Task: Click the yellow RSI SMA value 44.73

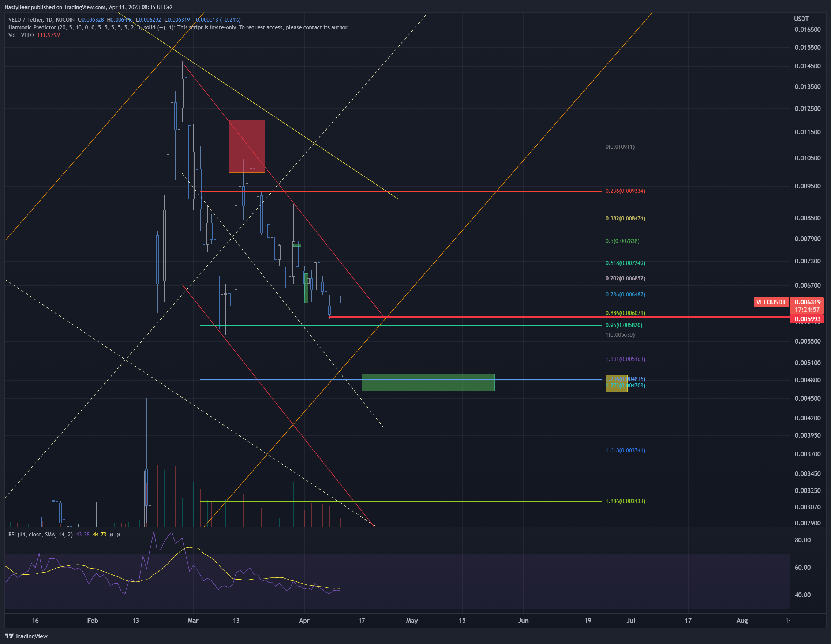Action: pos(99,535)
